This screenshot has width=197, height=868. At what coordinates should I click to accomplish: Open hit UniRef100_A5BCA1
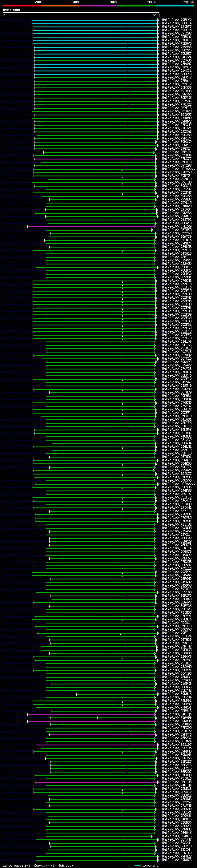176,37
